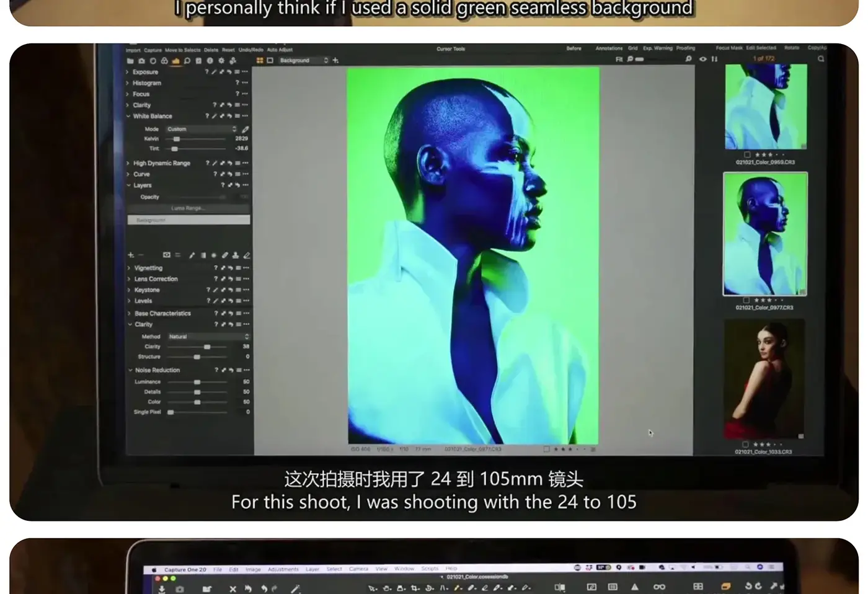Click the browser search magnifier icon
The image size is (868, 594).
[821, 59]
